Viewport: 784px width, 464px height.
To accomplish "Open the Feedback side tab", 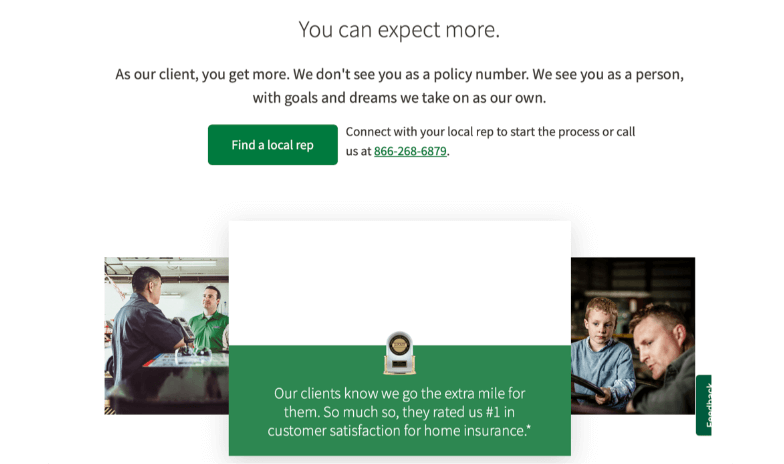I will point(704,405).
